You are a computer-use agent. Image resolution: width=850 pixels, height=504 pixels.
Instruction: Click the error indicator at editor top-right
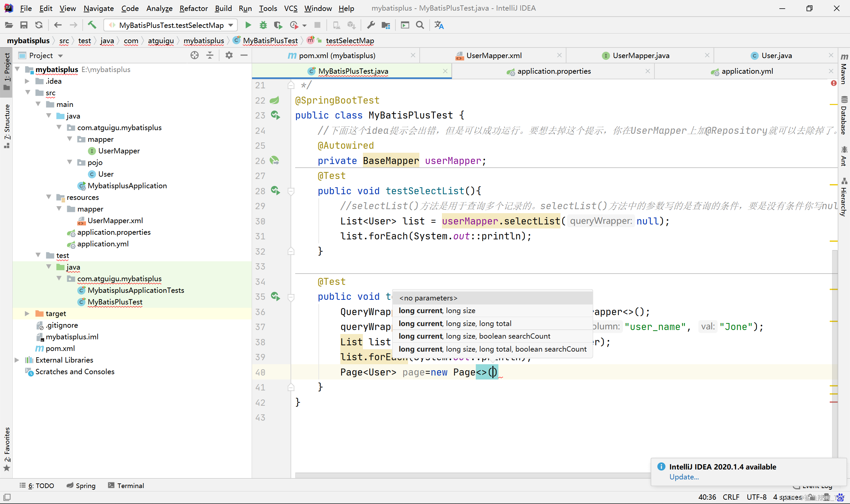tap(833, 83)
